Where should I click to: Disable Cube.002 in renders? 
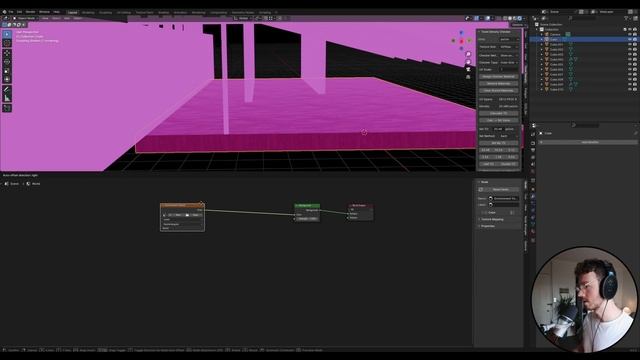click(x=635, y=49)
